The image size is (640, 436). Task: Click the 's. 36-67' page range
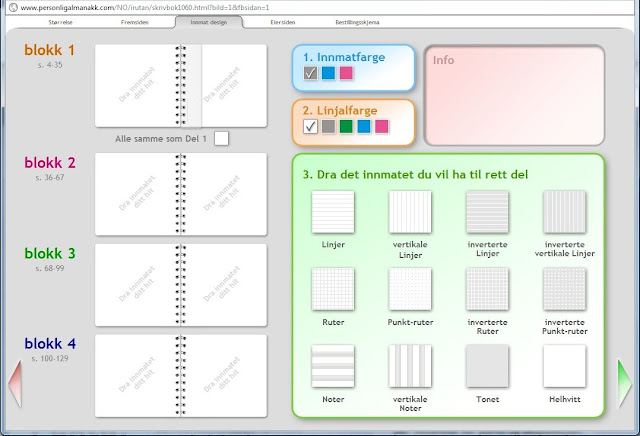50,178
